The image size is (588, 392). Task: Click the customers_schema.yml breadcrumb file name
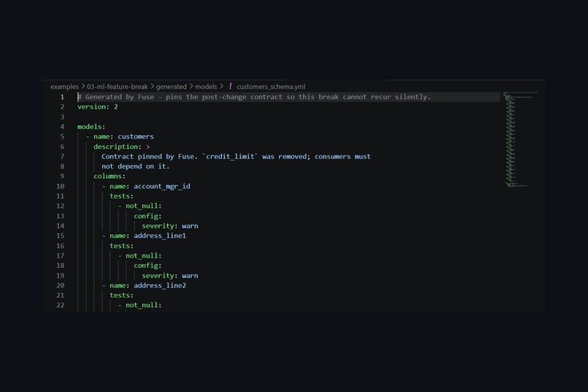tap(271, 87)
